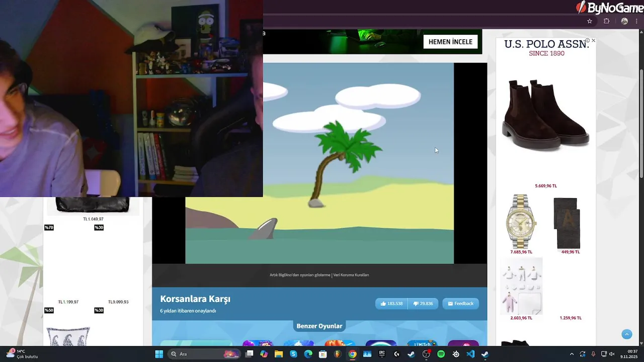Click the black bag ad image

93,205
